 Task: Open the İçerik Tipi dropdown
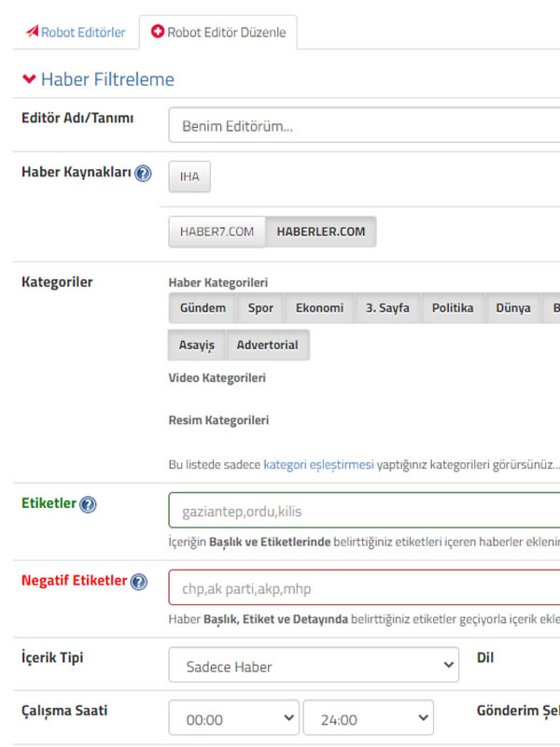click(314, 665)
